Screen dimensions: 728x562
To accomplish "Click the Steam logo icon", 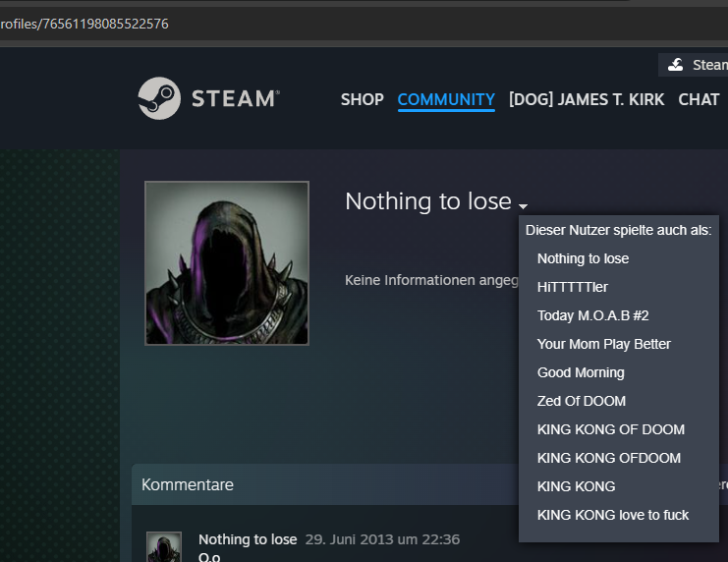I will [159, 98].
